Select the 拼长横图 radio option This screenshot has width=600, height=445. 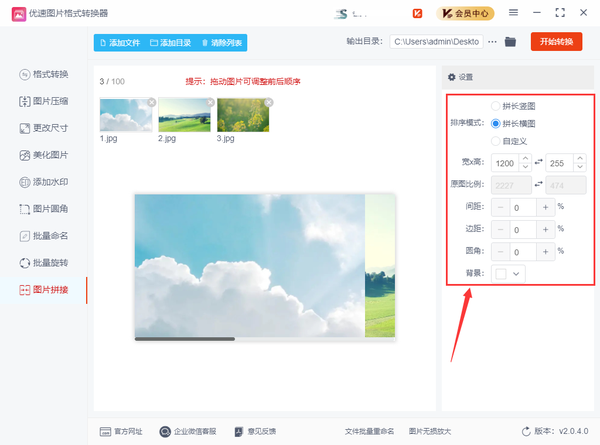coord(496,122)
